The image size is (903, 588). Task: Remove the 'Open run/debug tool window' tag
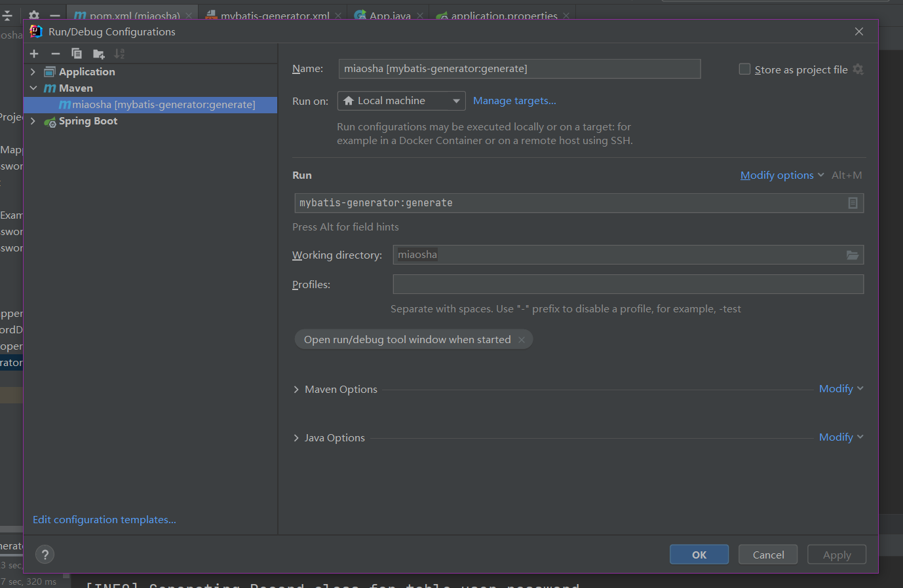coord(522,340)
